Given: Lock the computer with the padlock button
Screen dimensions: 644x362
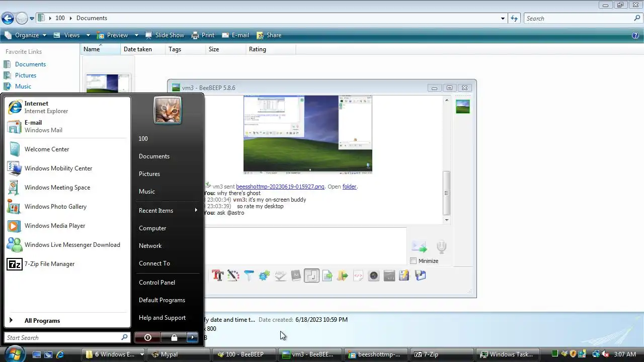Looking at the screenshot, I should [x=174, y=337].
